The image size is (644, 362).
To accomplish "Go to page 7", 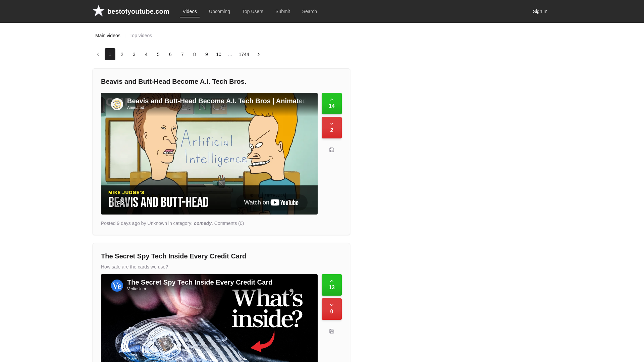I will pos(182,54).
